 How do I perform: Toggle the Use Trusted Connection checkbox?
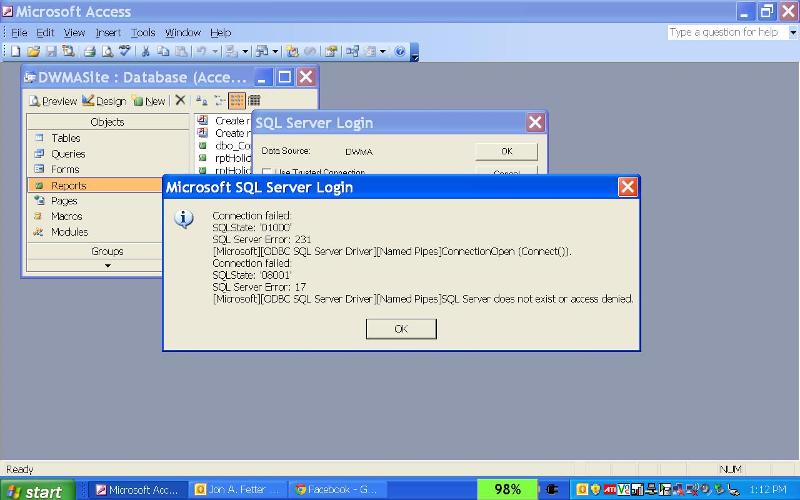tap(267, 171)
